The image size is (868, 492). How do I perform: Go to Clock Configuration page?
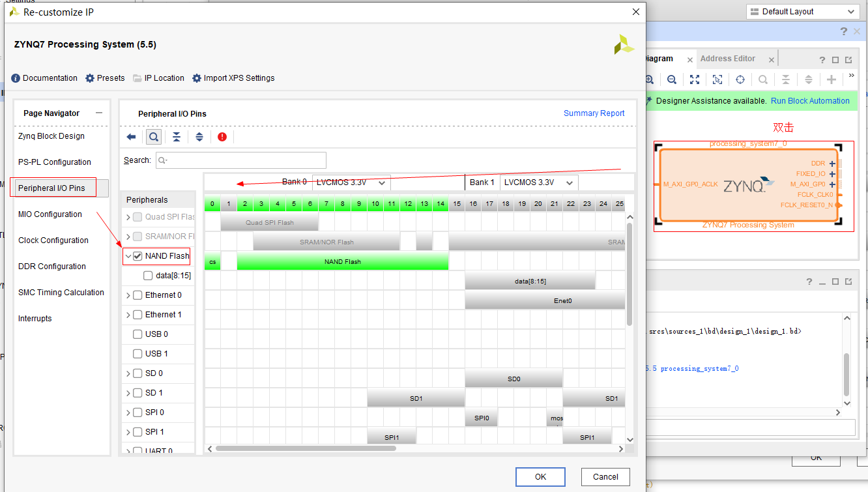[x=53, y=240]
